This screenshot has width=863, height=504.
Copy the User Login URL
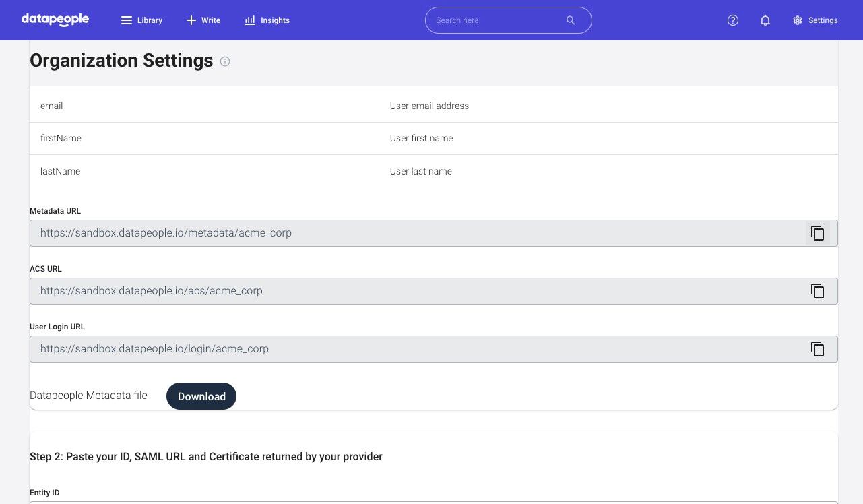point(817,349)
